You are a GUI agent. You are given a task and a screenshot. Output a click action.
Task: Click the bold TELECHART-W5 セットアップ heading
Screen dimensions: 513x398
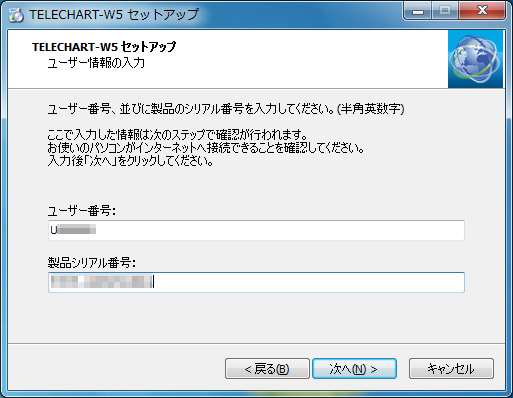click(x=104, y=47)
